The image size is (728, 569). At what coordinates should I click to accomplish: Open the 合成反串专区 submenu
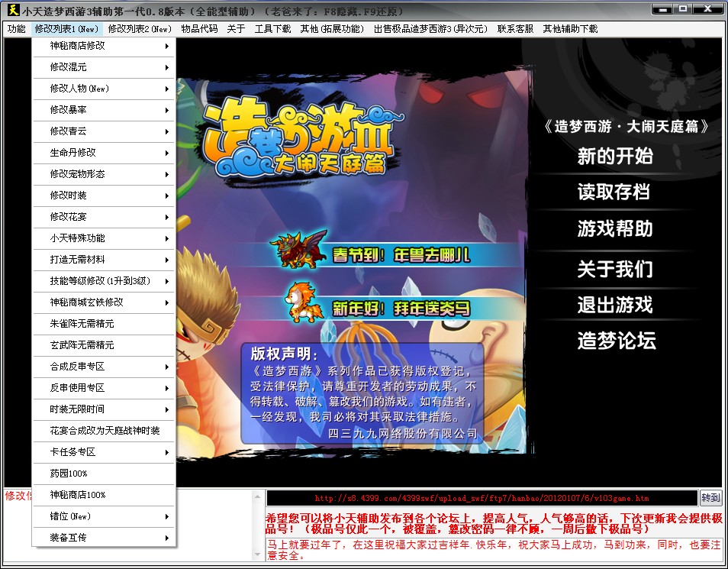point(104,367)
